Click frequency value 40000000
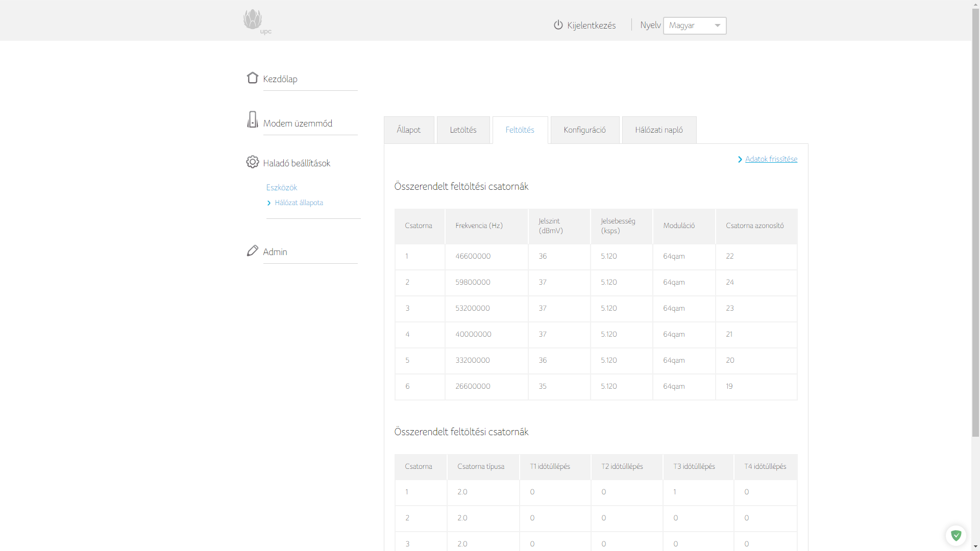 (x=473, y=334)
